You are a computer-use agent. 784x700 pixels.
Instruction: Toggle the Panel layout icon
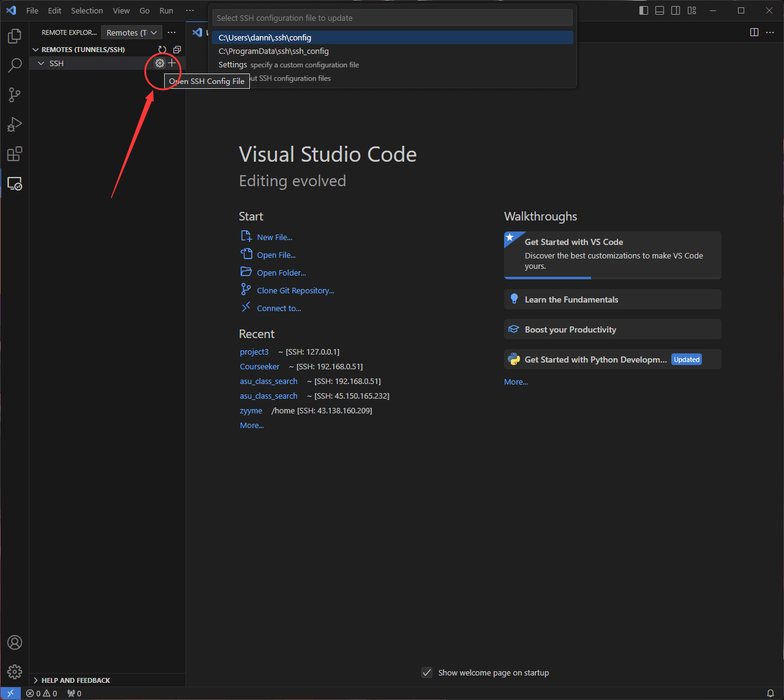coord(660,10)
